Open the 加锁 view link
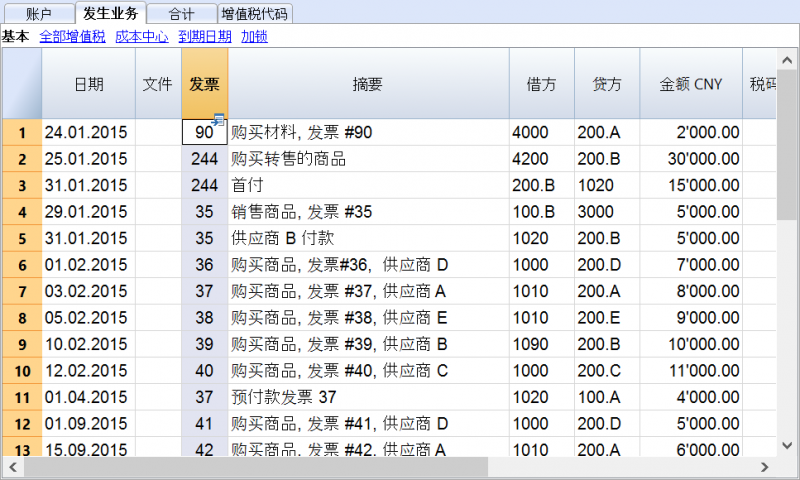Viewport: 800px width, 480px height. [255, 36]
